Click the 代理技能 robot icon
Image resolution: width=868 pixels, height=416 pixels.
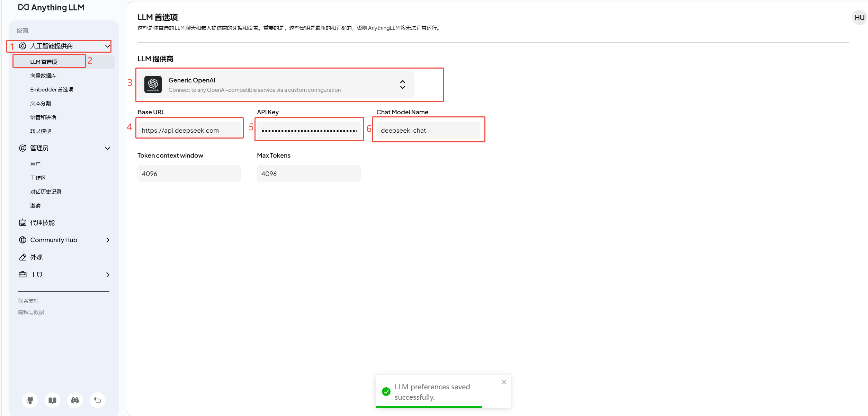(x=23, y=222)
